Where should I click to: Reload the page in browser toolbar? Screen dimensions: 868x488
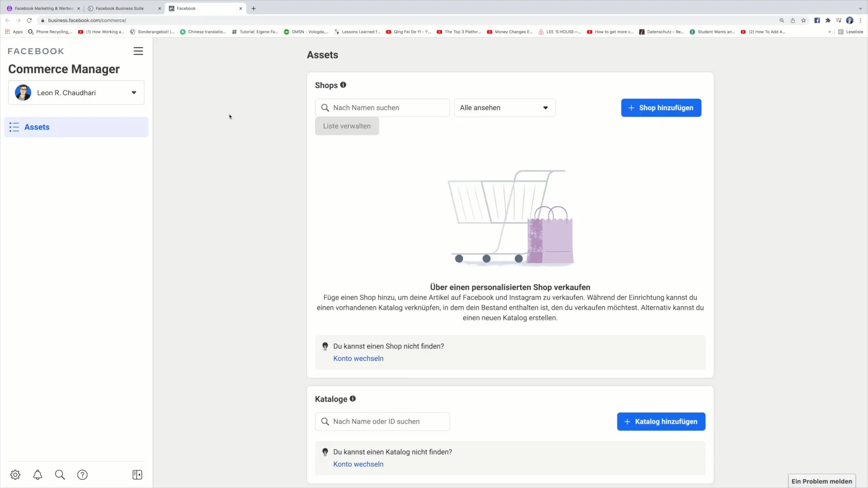click(29, 20)
